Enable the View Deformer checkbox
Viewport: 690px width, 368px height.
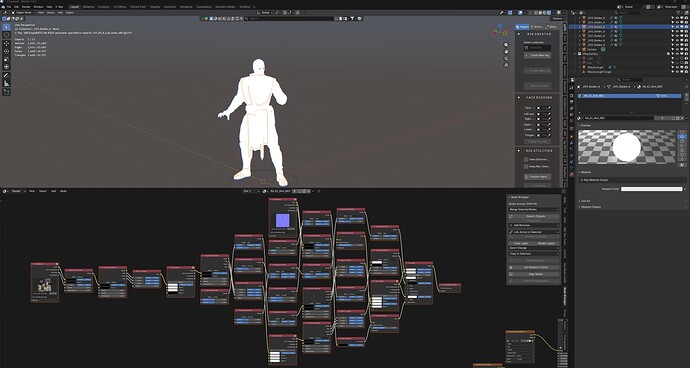pyautogui.click(x=526, y=159)
